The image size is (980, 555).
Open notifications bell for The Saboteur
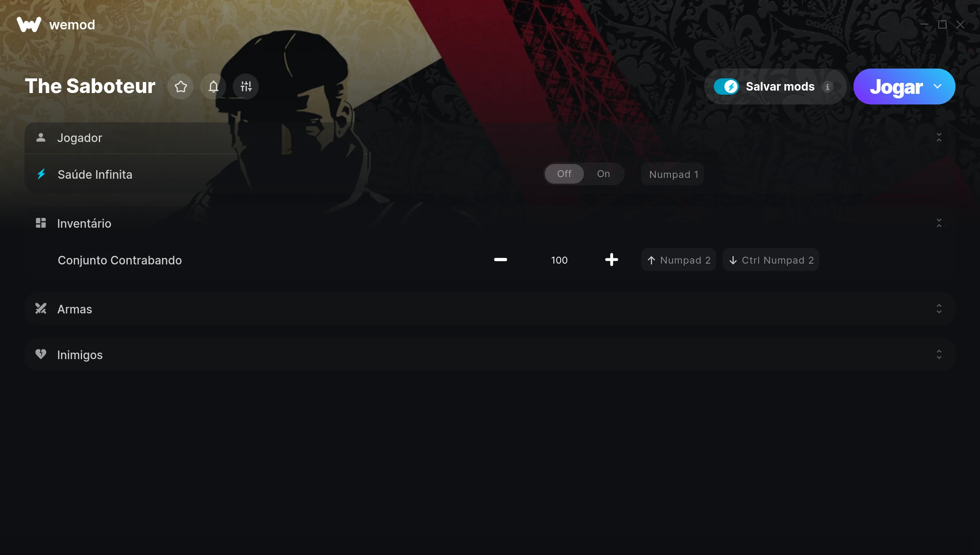coord(213,87)
